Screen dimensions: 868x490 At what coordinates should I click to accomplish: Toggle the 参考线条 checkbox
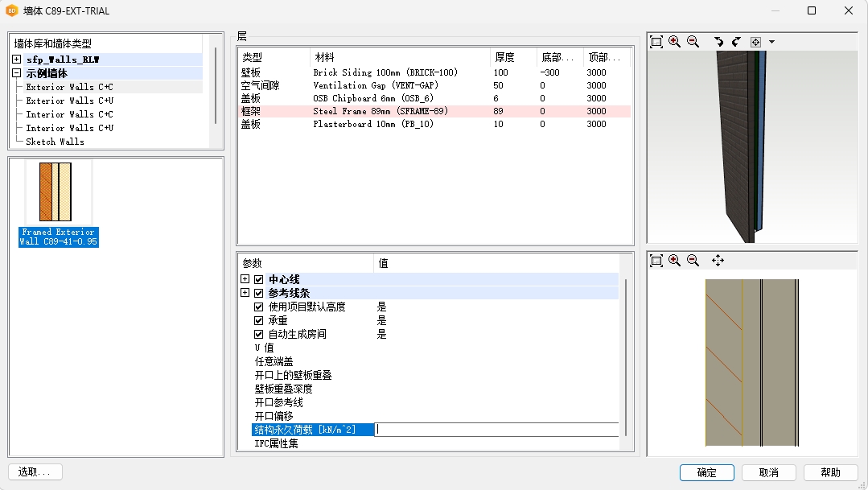click(x=258, y=293)
